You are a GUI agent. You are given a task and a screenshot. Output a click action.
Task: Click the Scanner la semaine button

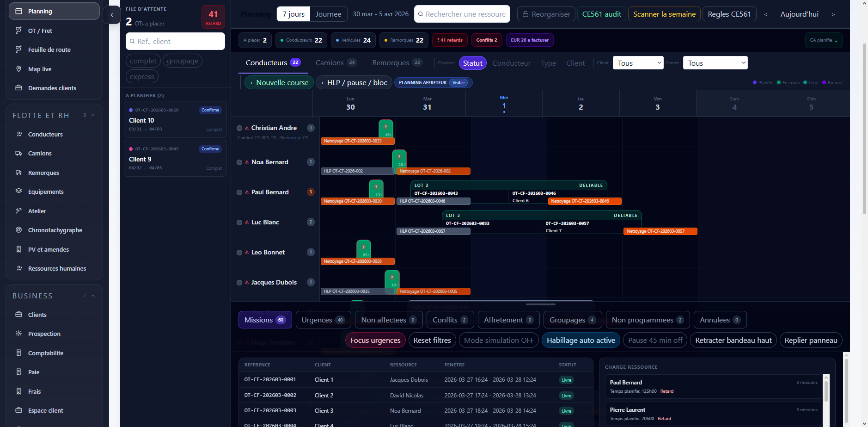[664, 14]
